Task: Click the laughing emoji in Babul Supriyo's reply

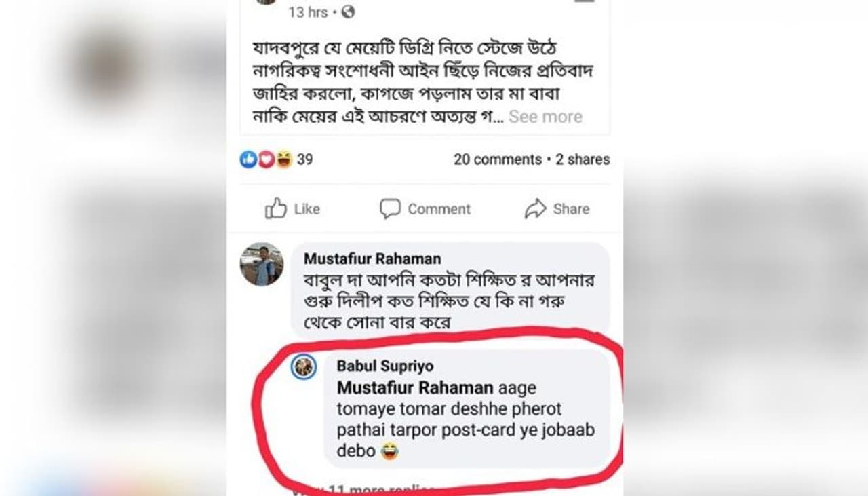Action: click(x=389, y=451)
